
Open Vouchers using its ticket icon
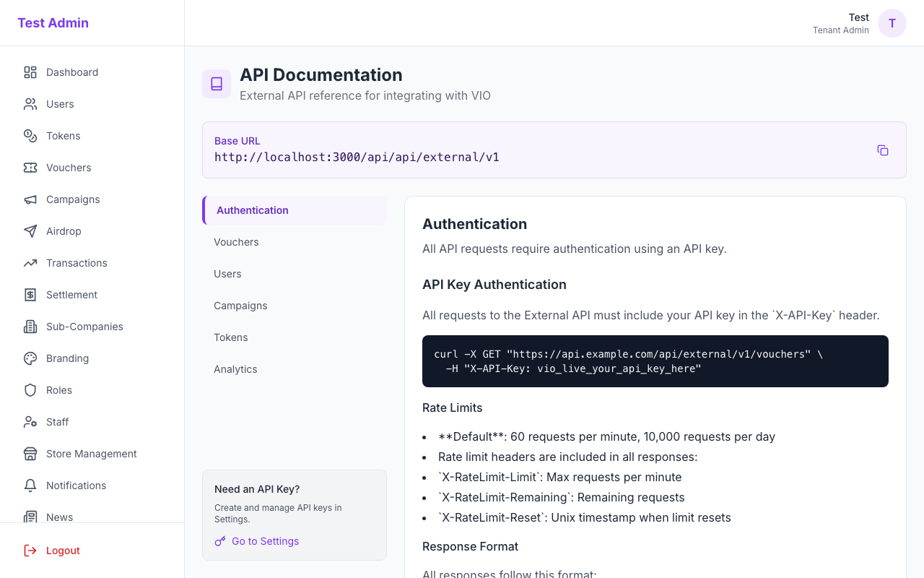(x=30, y=168)
